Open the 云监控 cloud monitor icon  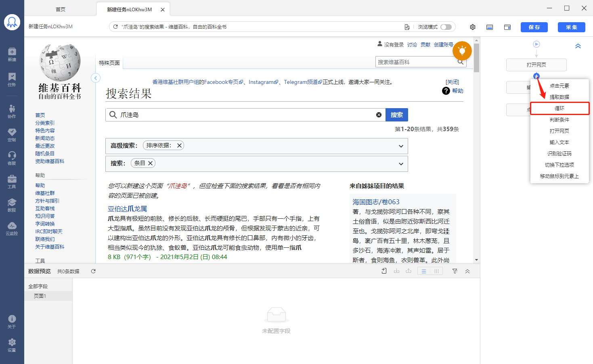pos(12,228)
